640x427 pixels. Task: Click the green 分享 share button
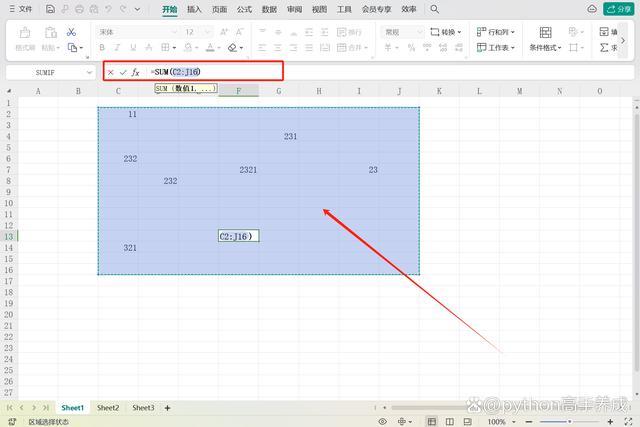click(x=617, y=9)
